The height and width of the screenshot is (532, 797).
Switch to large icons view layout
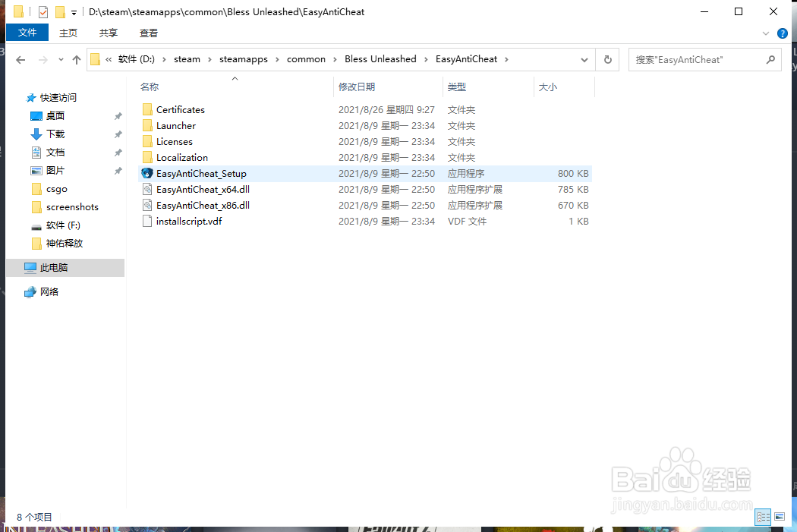coord(780,518)
